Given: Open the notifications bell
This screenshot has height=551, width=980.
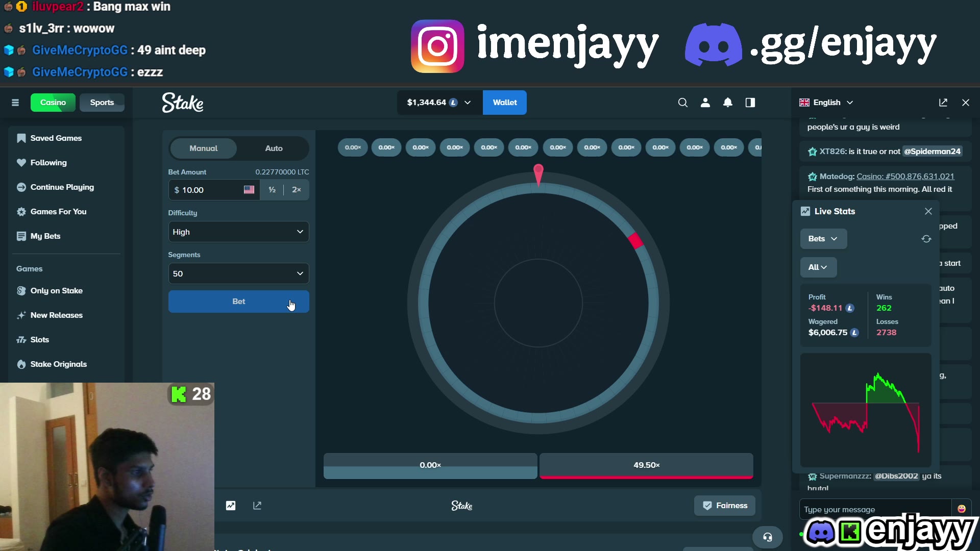Looking at the screenshot, I should click(x=728, y=103).
